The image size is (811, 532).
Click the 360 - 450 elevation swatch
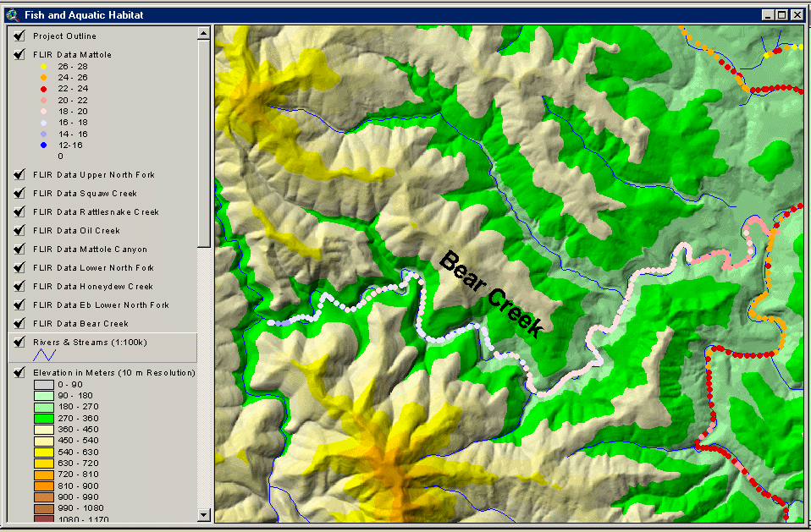click(x=44, y=430)
